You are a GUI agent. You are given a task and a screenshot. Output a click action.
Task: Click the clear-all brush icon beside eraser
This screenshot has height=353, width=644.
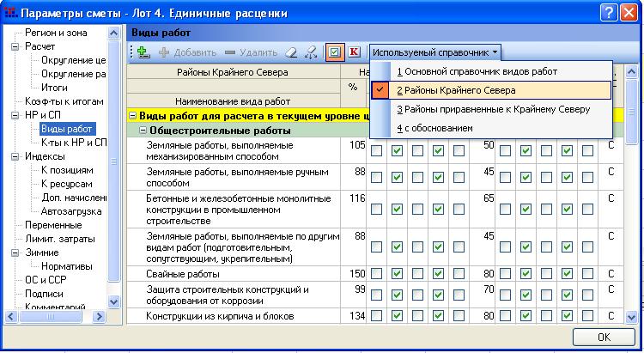(310, 52)
